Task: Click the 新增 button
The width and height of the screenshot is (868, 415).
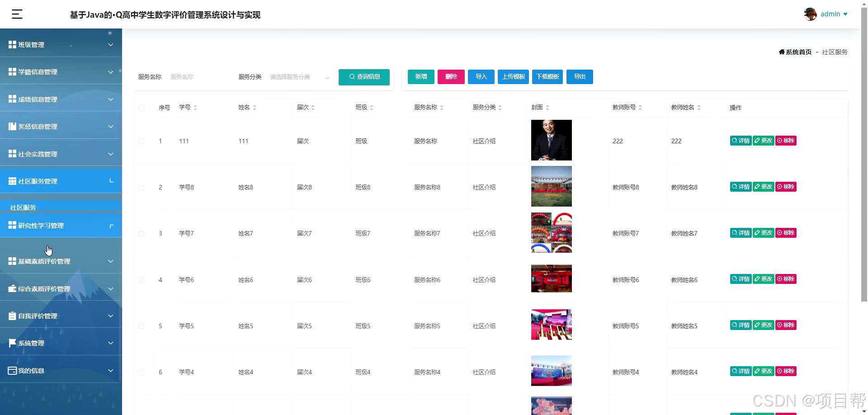Action: [x=421, y=77]
